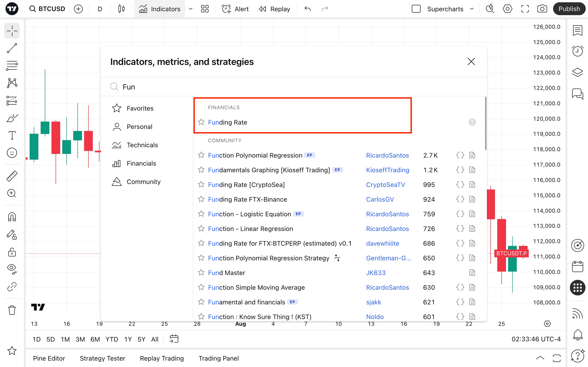
Task: Open the chart layouts grid icon
Action: click(x=205, y=9)
